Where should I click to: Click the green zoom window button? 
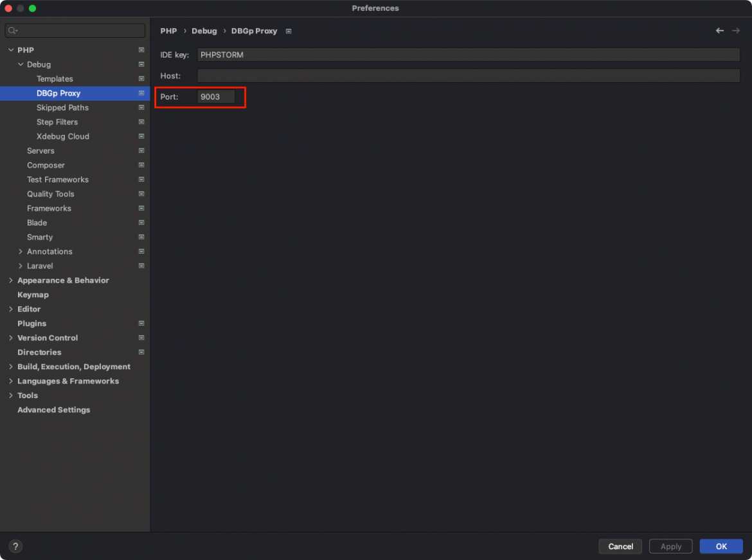32,8
